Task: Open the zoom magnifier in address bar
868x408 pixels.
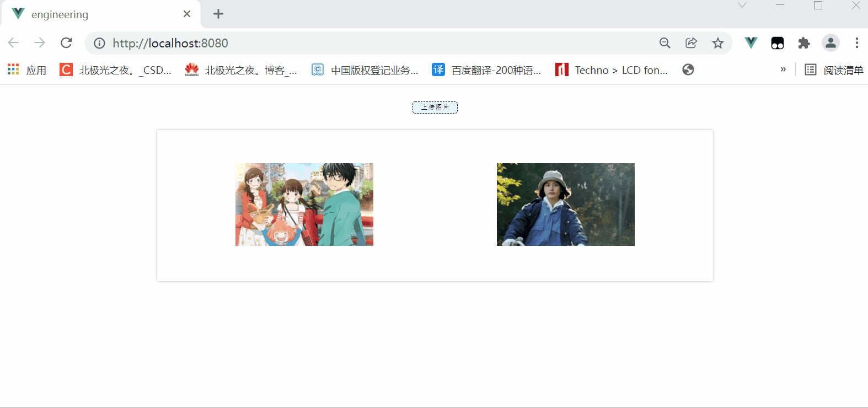Action: click(x=665, y=43)
